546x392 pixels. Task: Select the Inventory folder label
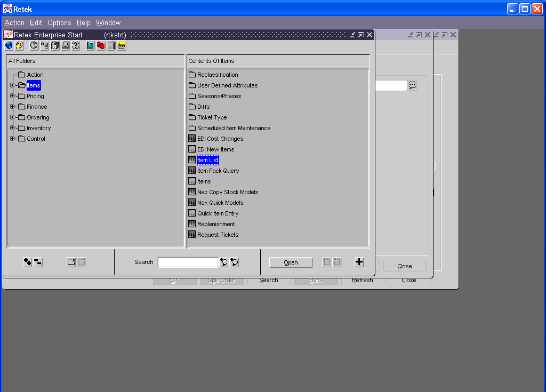tap(38, 128)
